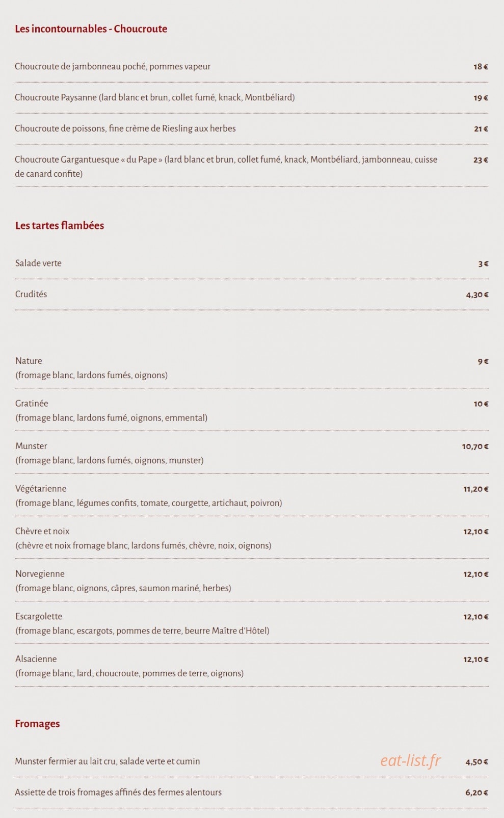
Task: Select Choucroute de jambonneau poché item
Action: coord(251,67)
